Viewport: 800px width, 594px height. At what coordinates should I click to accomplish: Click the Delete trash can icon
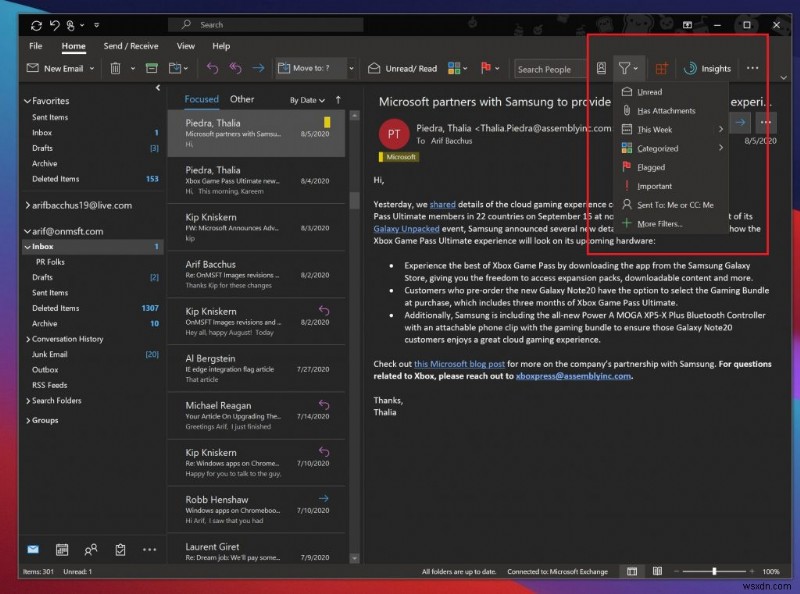[x=116, y=69]
